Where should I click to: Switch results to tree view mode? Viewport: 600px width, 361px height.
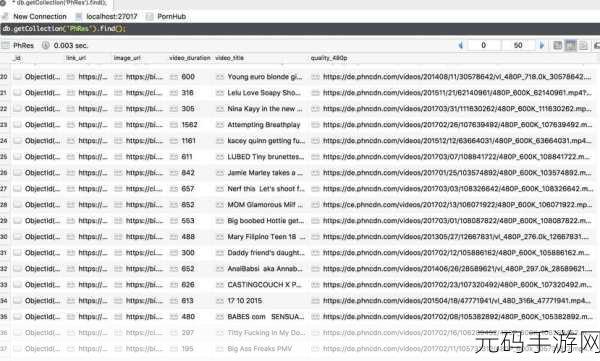(x=558, y=46)
